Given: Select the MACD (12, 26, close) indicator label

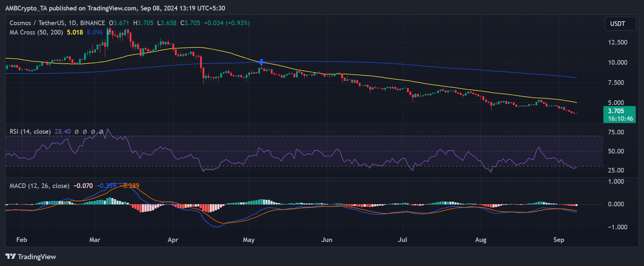Looking at the screenshot, I should pos(39,186).
